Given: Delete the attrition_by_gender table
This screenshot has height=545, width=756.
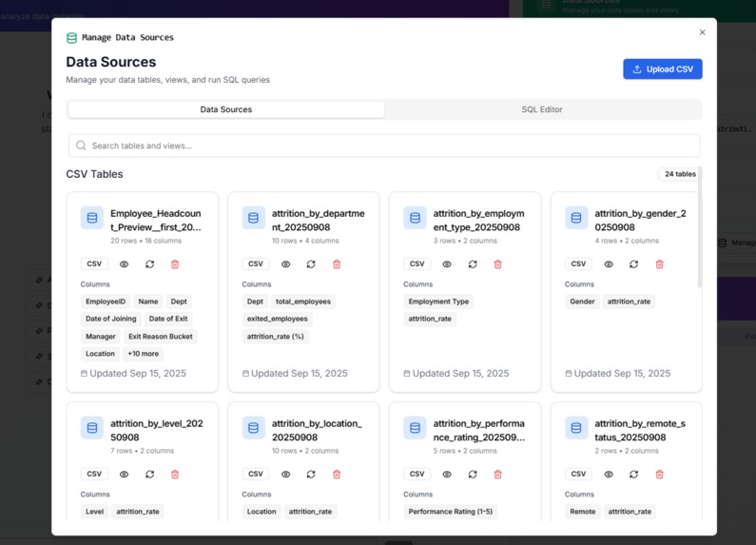Looking at the screenshot, I should click(659, 264).
